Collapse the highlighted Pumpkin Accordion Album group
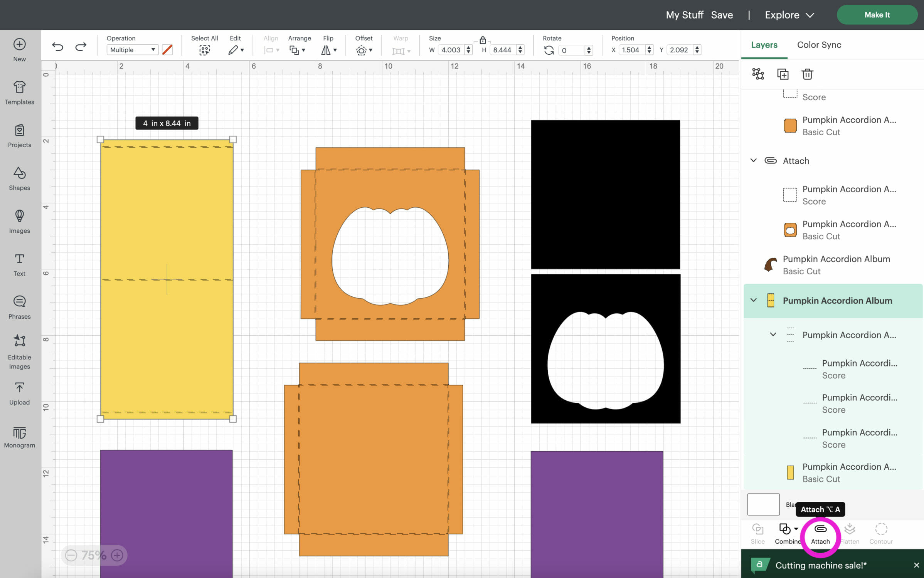The width and height of the screenshot is (924, 578). pyautogui.click(x=754, y=300)
